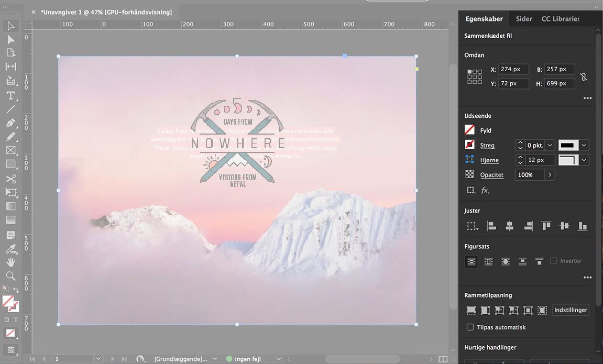Open the Grundlæggende preflight profile dropdown
The width and height of the screenshot is (603, 364).
pos(215,359)
